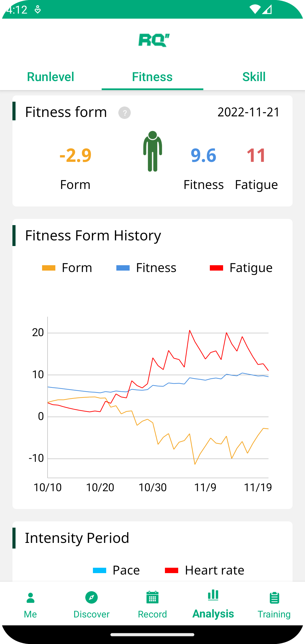Switch to the Skill tab

(x=254, y=77)
